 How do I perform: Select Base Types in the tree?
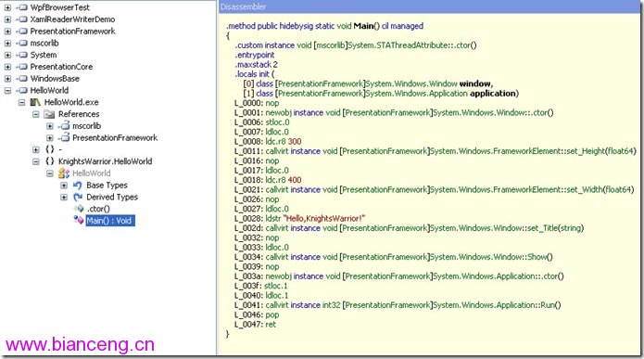click(x=107, y=186)
